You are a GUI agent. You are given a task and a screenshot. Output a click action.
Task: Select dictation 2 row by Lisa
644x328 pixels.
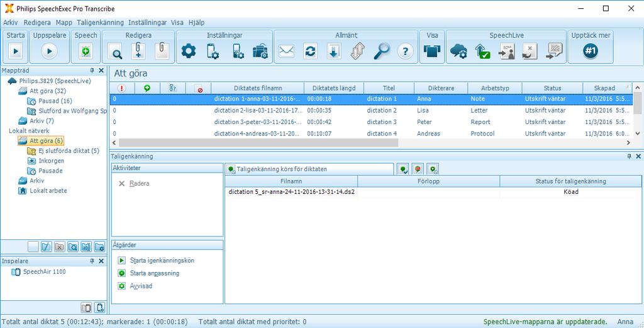(x=370, y=110)
